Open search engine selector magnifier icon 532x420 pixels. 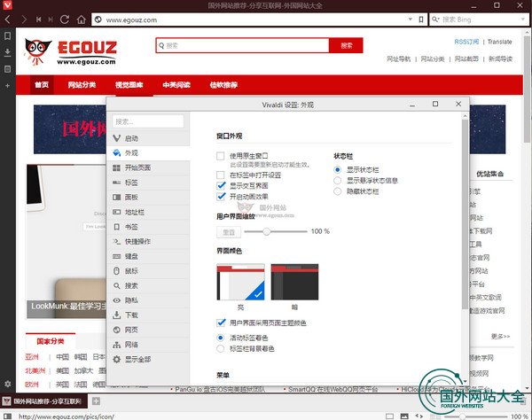click(435, 19)
